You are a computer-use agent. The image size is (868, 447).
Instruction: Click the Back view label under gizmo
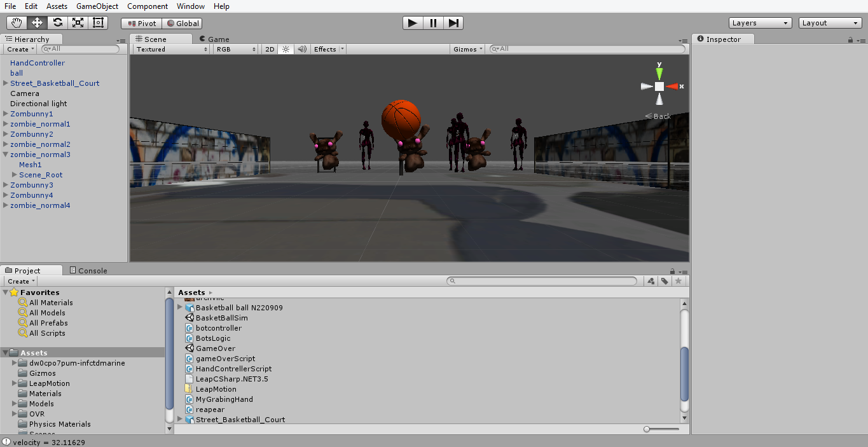pos(658,116)
